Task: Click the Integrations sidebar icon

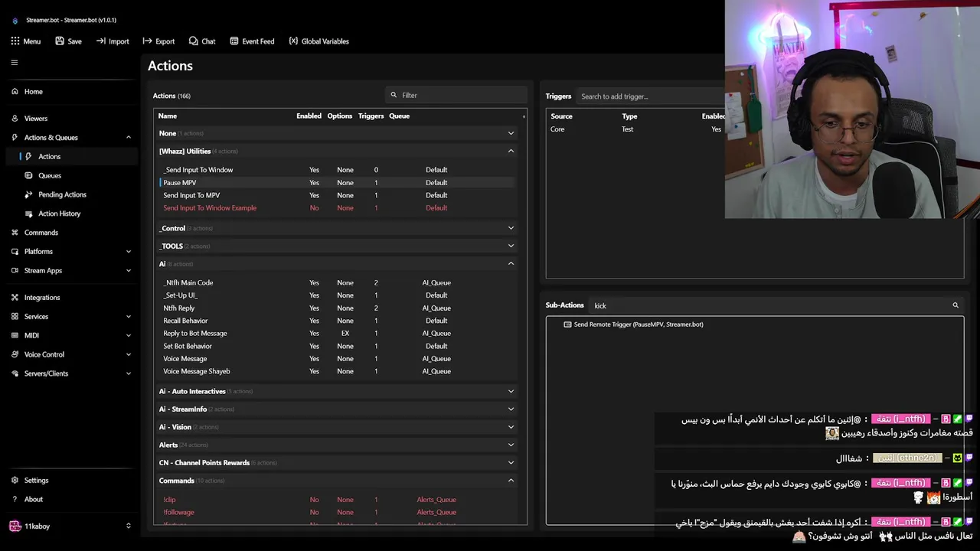Action: point(15,298)
